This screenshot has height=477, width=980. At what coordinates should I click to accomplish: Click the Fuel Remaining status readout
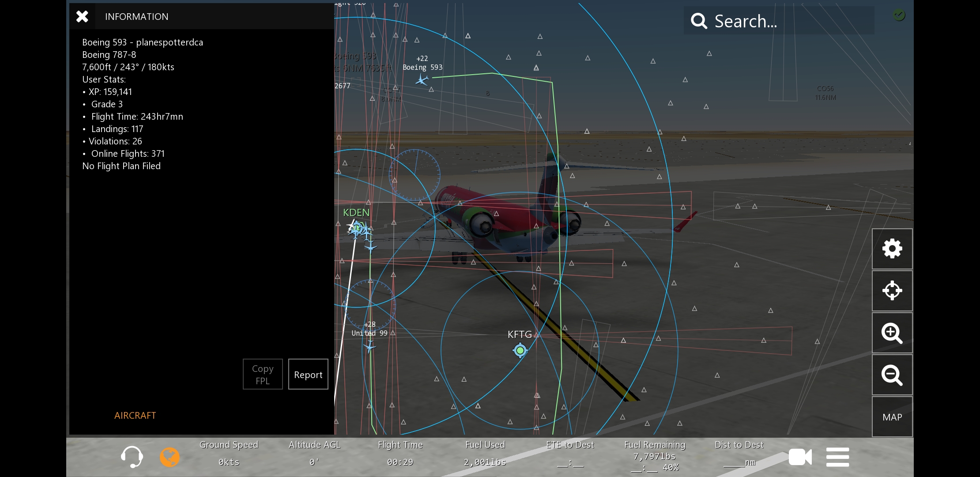click(x=655, y=456)
